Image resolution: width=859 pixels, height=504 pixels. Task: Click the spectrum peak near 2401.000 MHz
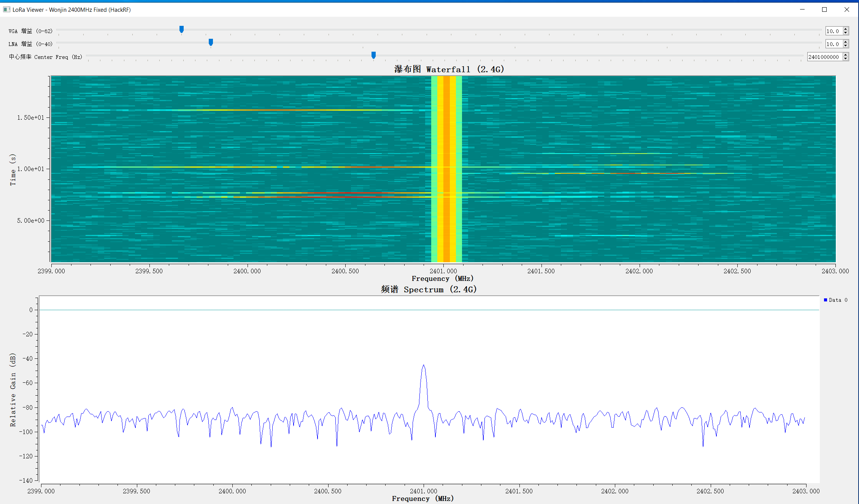[424, 366]
